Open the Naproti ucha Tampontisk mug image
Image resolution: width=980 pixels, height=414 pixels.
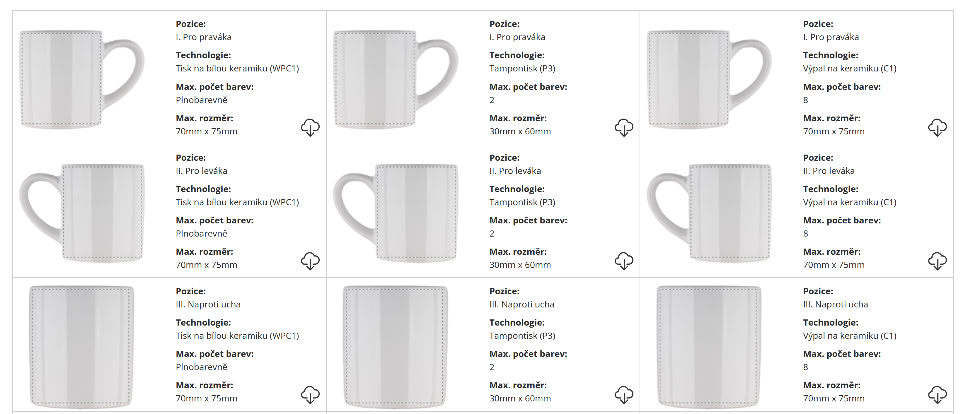pyautogui.click(x=395, y=346)
